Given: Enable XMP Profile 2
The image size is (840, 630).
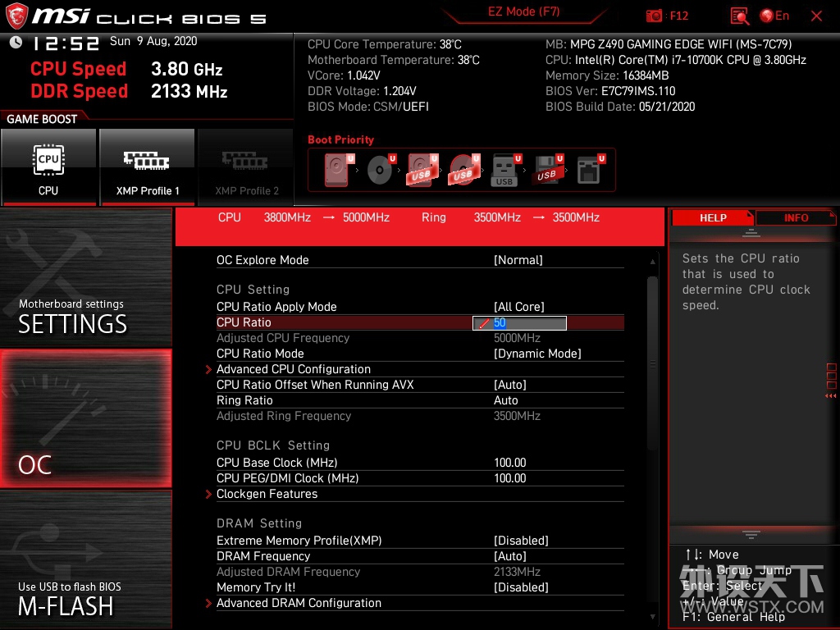Looking at the screenshot, I should 246,167.
